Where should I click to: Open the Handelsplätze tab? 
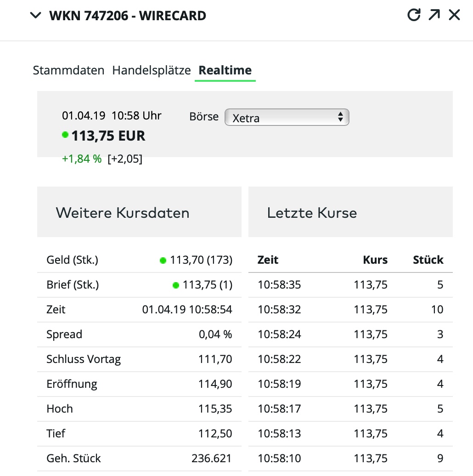(152, 70)
